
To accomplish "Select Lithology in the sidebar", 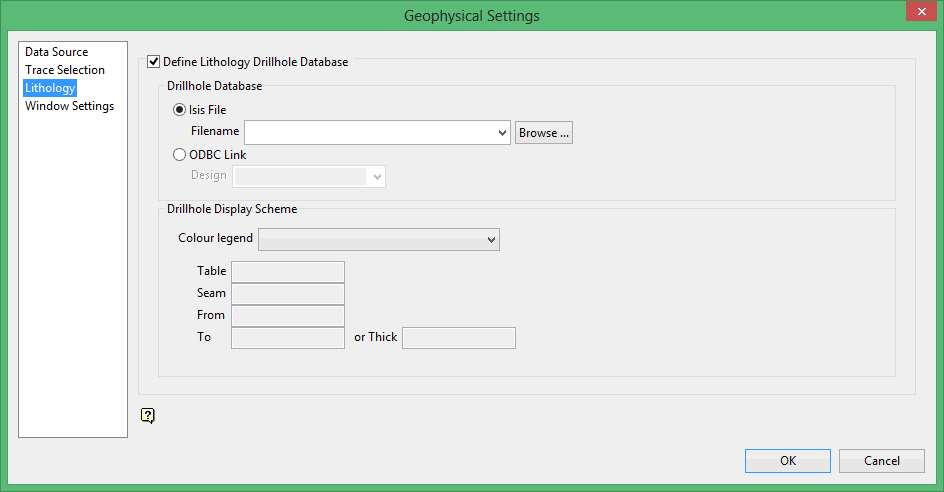I will (50, 88).
